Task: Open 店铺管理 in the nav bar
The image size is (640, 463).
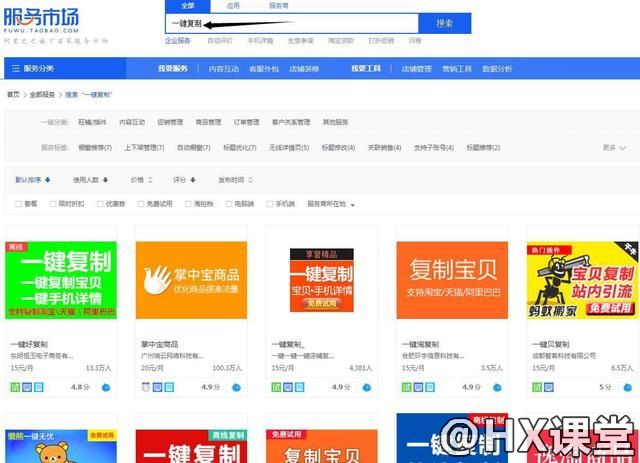Action: point(416,69)
